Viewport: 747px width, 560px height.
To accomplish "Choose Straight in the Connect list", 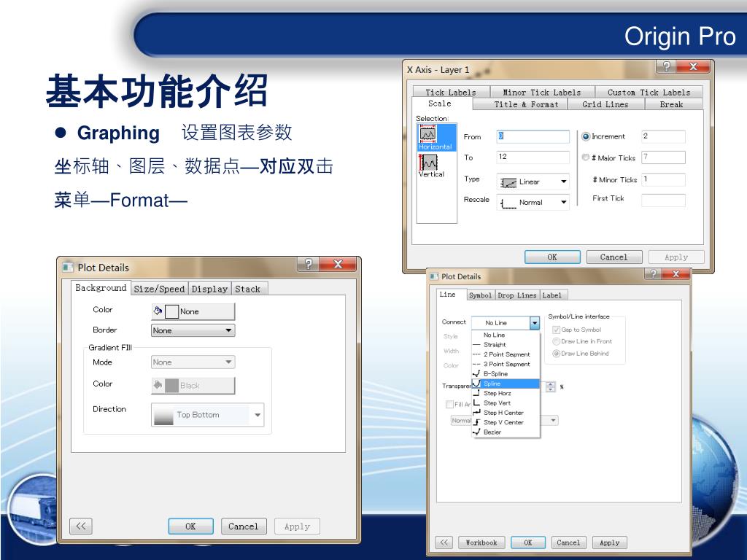I will tap(506, 344).
